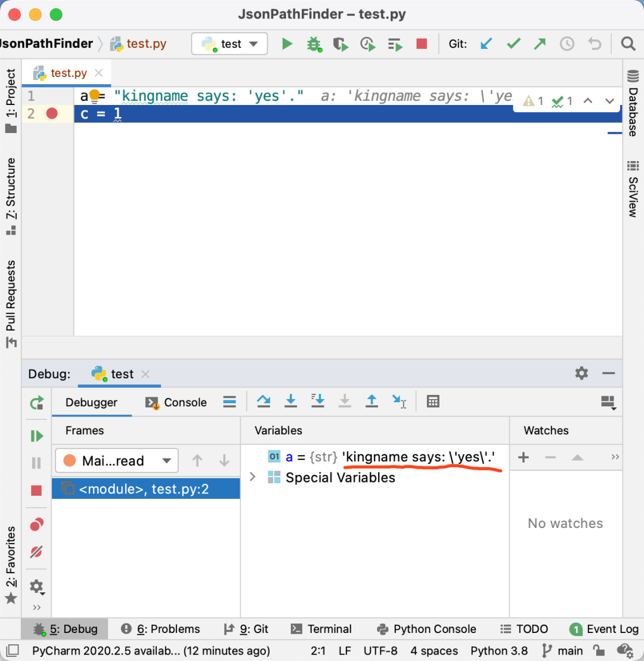Open the Terminal tool window
The width and height of the screenshot is (644, 661).
pos(321,629)
